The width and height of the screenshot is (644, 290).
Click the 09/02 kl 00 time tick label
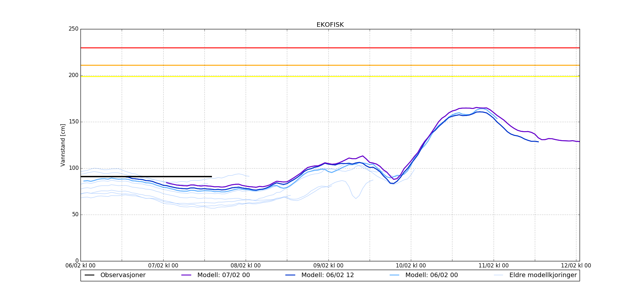coord(328,266)
